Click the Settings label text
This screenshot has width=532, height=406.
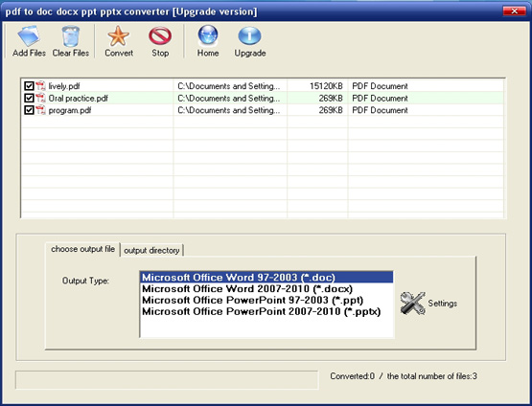click(x=443, y=303)
